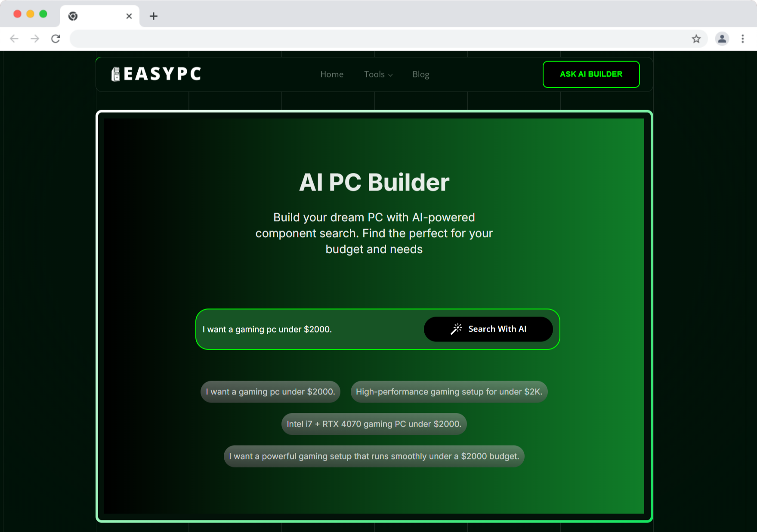This screenshot has height=532, width=757.
Task: Choose the 'High-performance gaming setup for under $2K' suggestion
Action: (449, 391)
